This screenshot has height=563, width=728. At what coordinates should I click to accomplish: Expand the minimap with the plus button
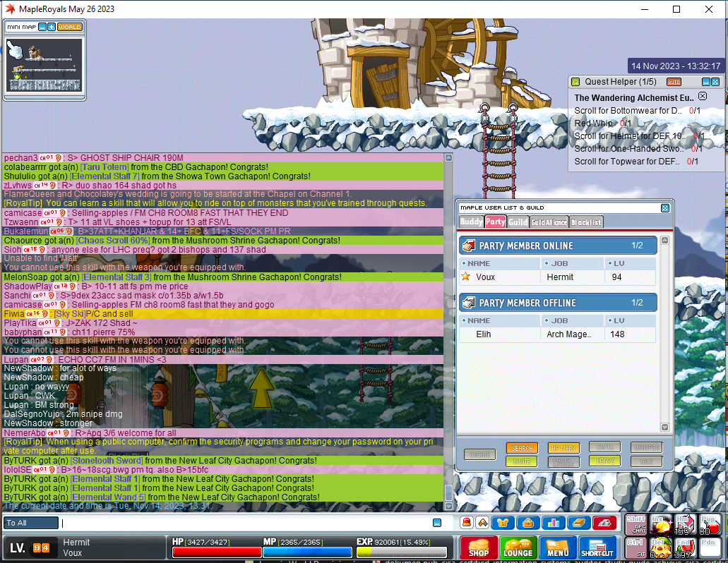coord(52,27)
